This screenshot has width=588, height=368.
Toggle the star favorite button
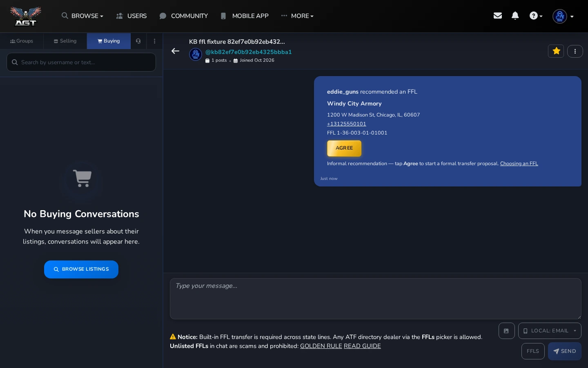[556, 51]
